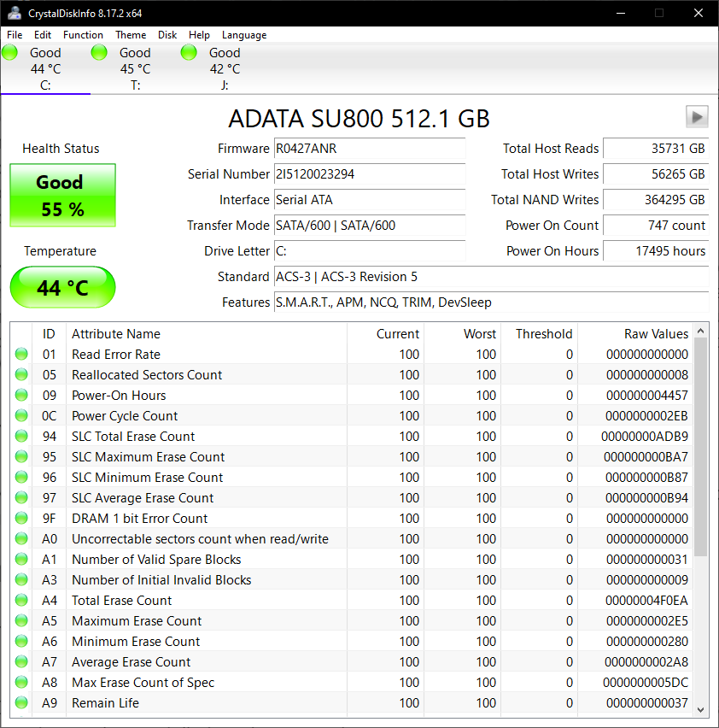Viewport: 719px width, 728px height.
Task: Click the status dot for Power-On Hours row
Action: coord(21,395)
